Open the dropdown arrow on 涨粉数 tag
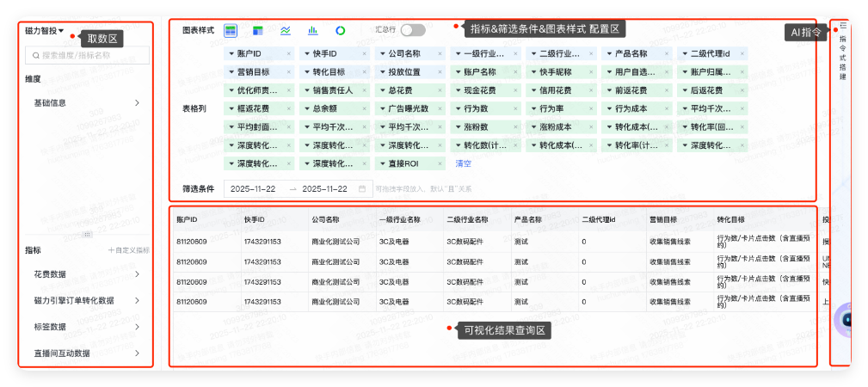This screenshot has height=387, width=868. pyautogui.click(x=458, y=126)
